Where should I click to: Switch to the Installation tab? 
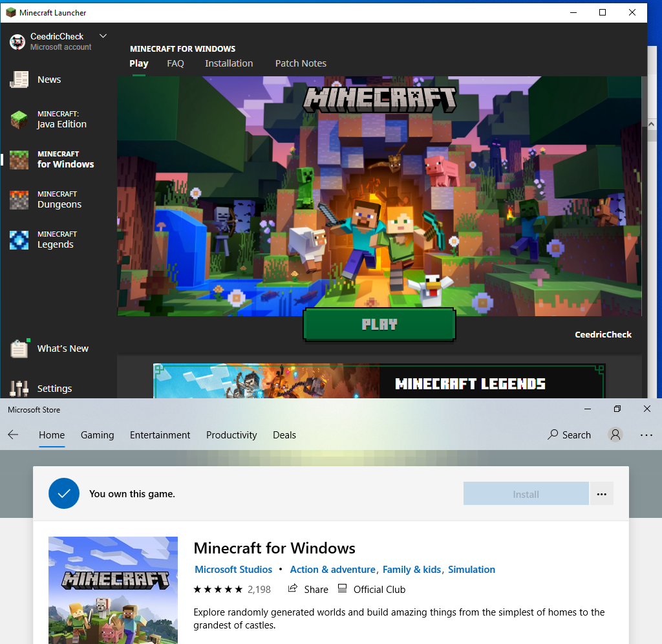[229, 63]
